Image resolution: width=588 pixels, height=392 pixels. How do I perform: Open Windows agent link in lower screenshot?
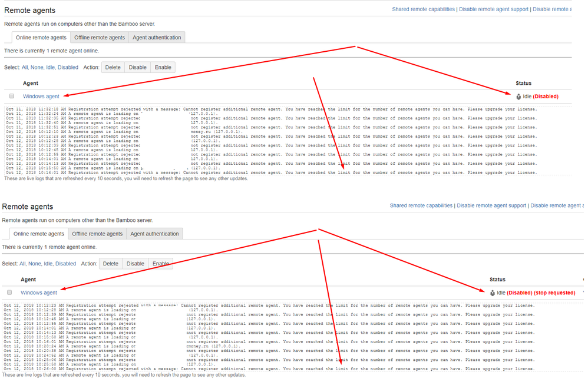click(x=39, y=293)
